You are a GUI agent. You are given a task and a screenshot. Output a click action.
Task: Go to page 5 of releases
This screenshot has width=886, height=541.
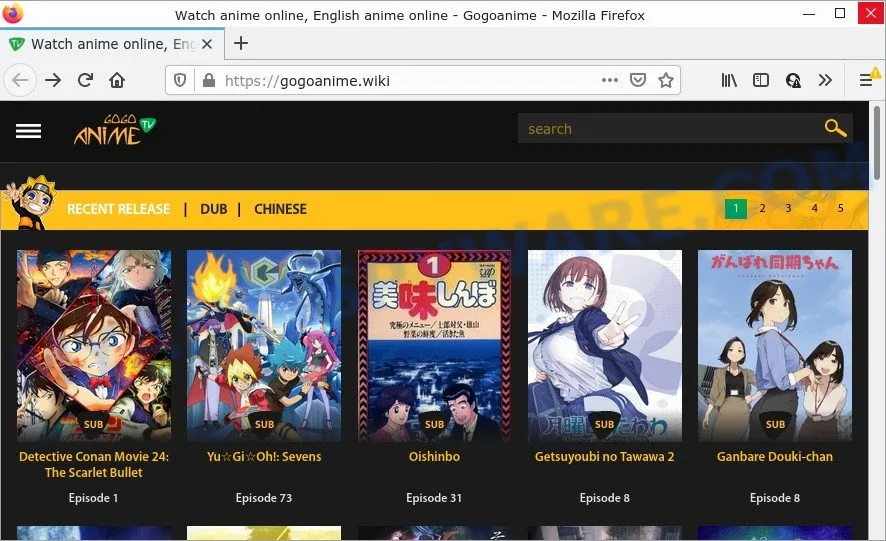tap(840, 209)
